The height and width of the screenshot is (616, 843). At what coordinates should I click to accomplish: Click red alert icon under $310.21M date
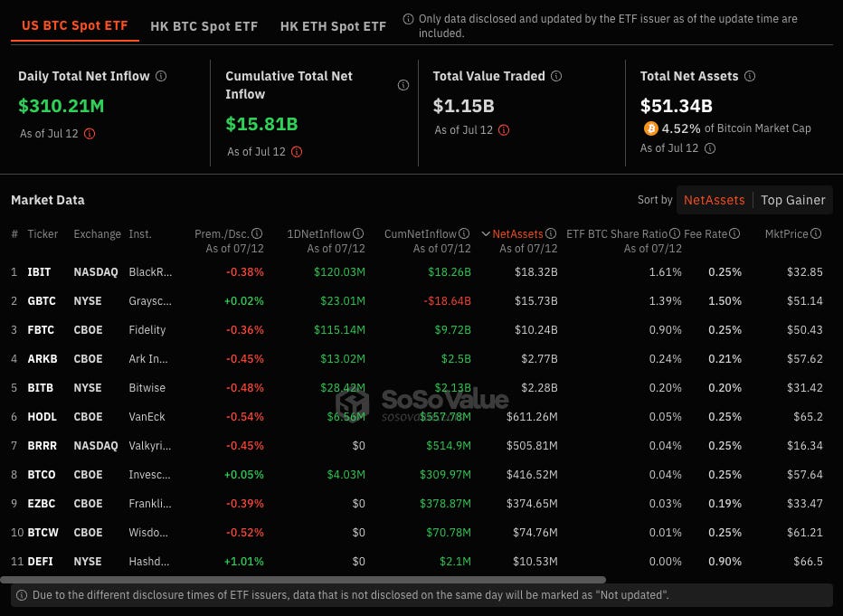[90, 133]
